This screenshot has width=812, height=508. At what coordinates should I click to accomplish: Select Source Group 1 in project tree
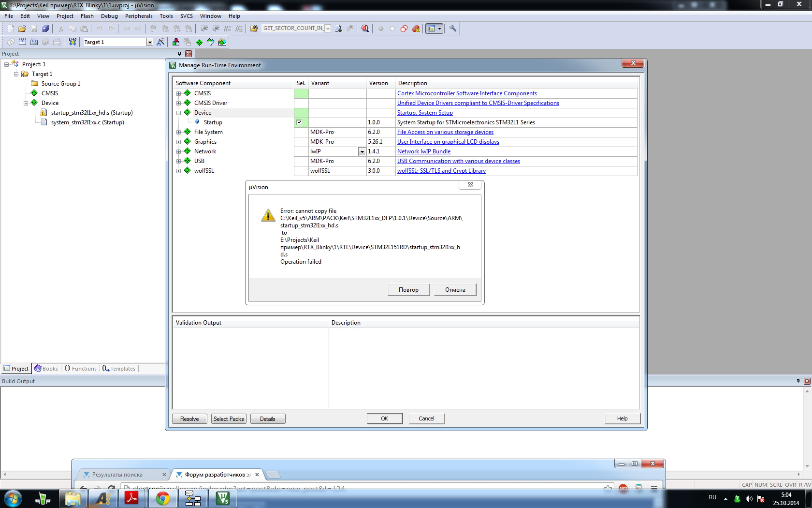click(x=61, y=84)
